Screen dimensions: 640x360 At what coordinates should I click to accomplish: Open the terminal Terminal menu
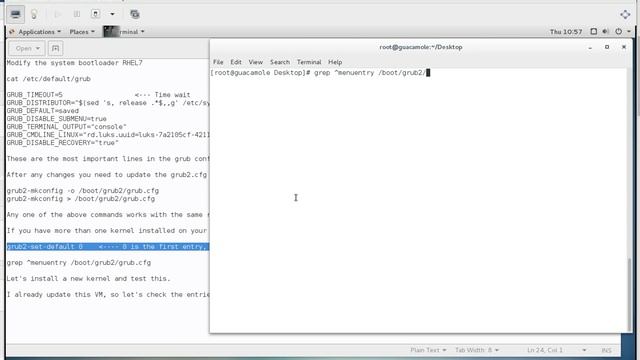point(309,62)
